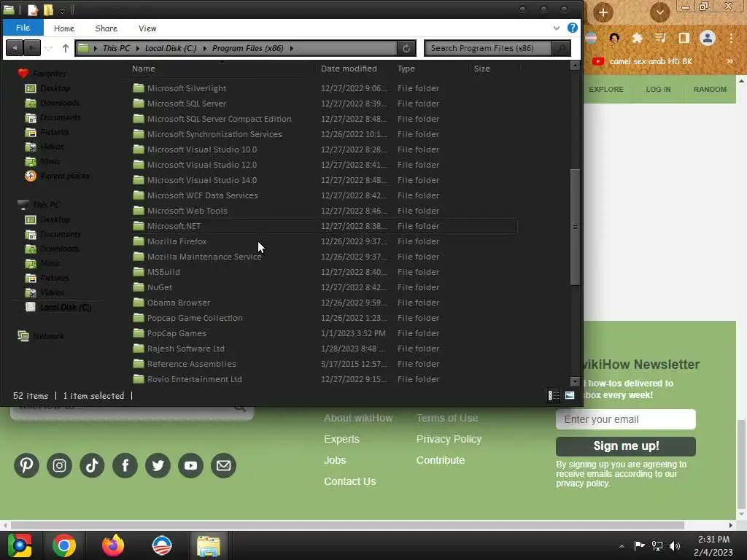Viewport: 747px width, 560px height.
Task: Open wikiHow's TikTok icon
Action: coord(92,465)
